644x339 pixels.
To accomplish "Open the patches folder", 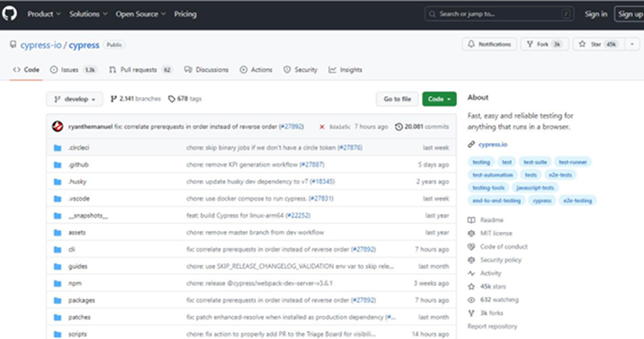I will [79, 317].
